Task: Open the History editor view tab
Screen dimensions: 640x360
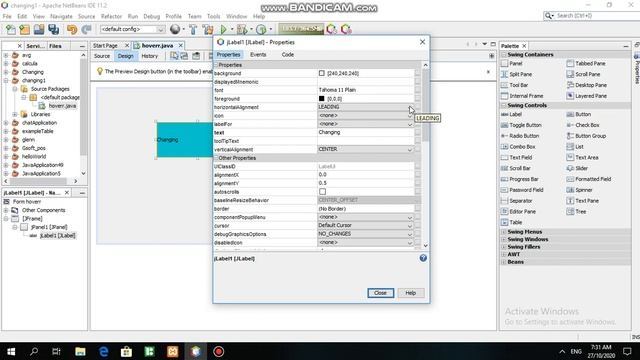Action: (149, 56)
